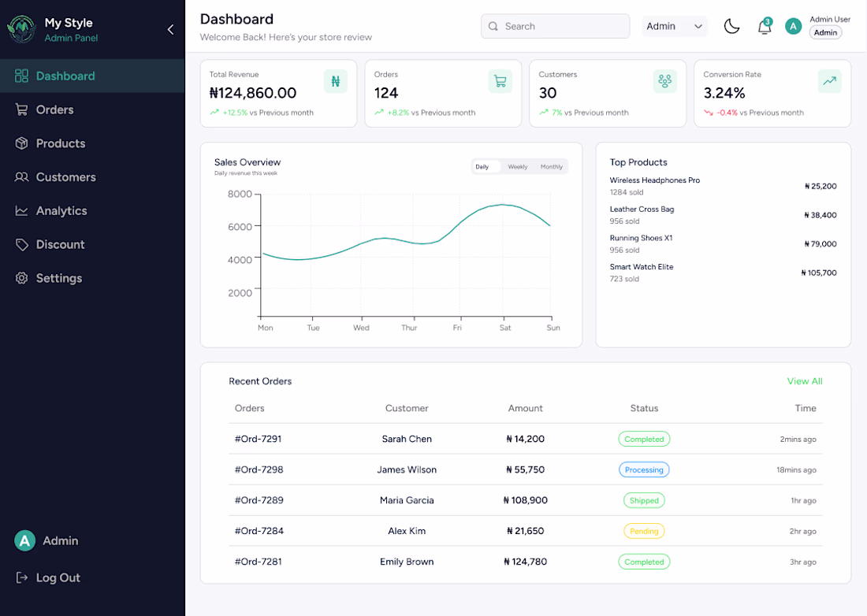This screenshot has width=867, height=616.
Task: Click the Dashboard grid icon in sidebar
Action: click(x=21, y=76)
